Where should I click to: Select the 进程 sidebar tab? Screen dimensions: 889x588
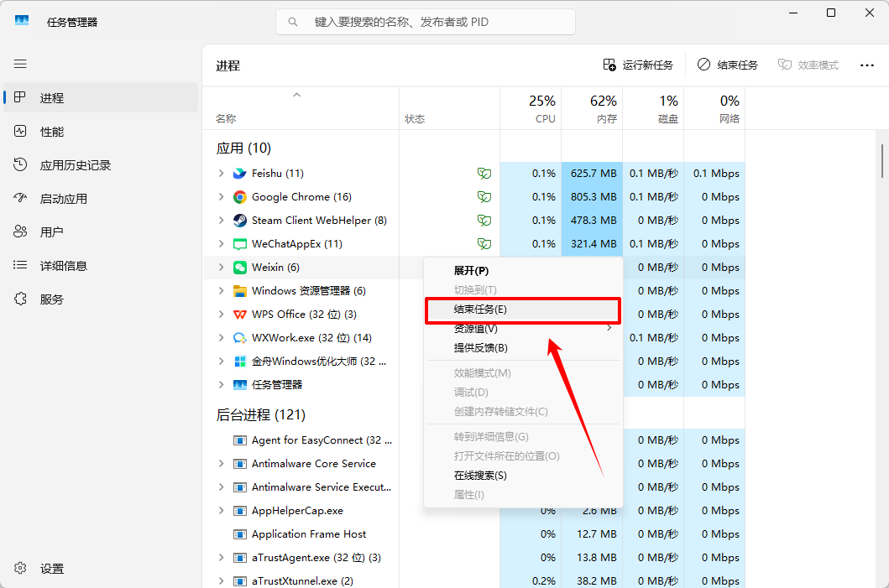click(101, 97)
